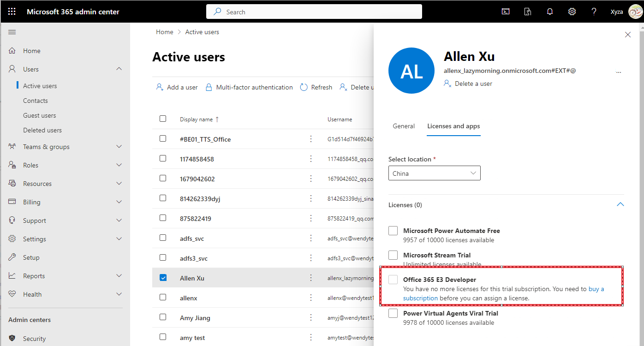
Task: Click the Resources icon in sidebar
Action: tap(12, 184)
